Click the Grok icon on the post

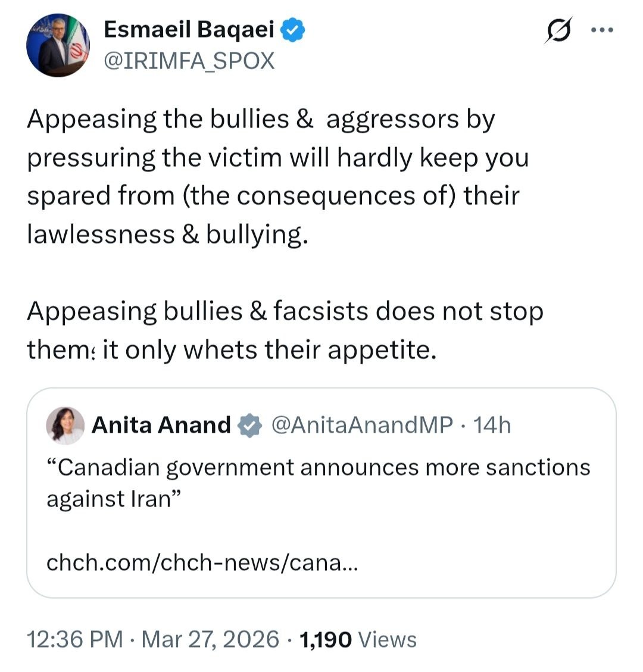pyautogui.click(x=558, y=31)
